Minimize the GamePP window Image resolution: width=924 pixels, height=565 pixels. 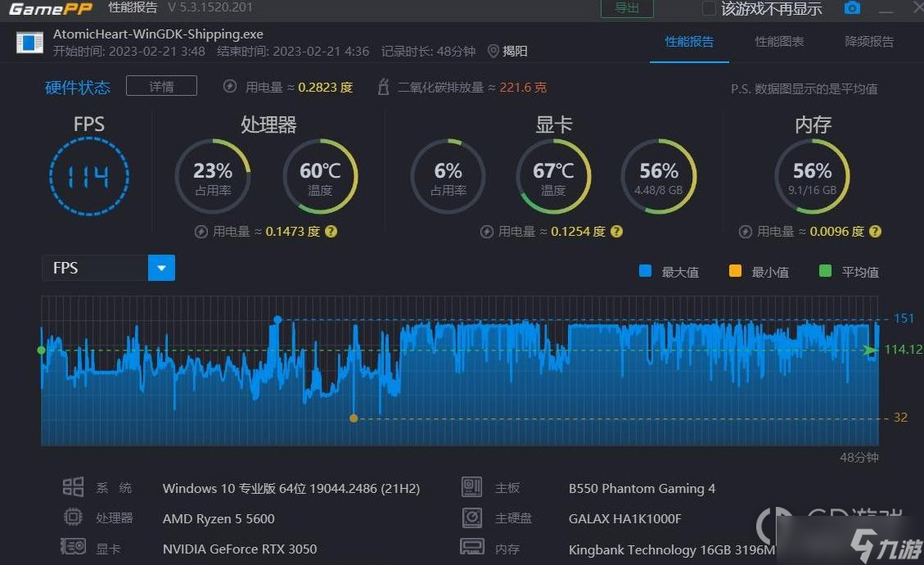(886, 10)
